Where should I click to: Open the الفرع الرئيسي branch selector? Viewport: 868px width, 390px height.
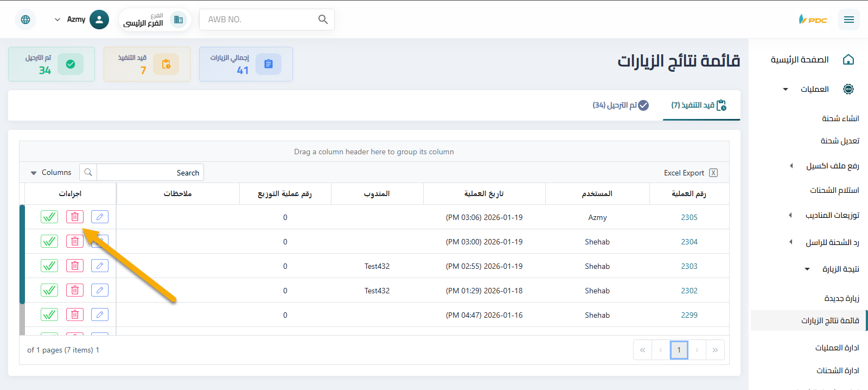[154, 20]
